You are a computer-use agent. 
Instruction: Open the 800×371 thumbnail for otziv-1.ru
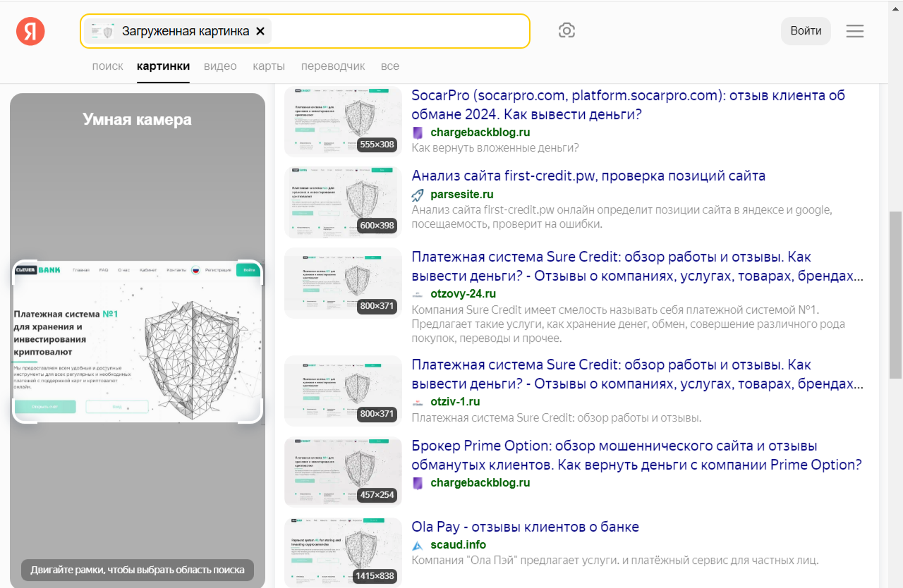click(343, 391)
